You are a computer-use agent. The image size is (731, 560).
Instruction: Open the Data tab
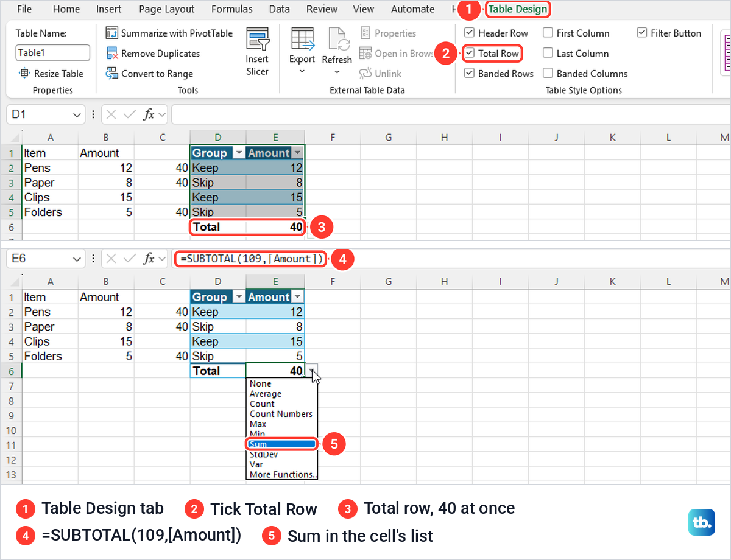point(280,9)
